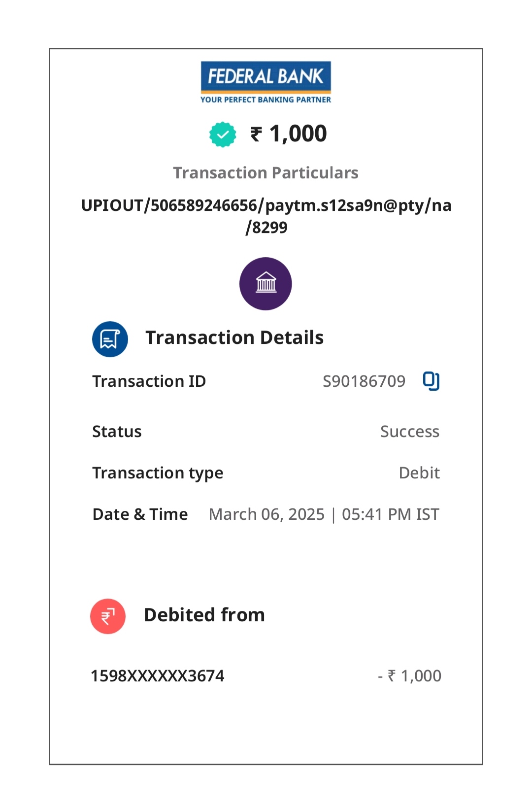Click the Success status value

point(409,432)
